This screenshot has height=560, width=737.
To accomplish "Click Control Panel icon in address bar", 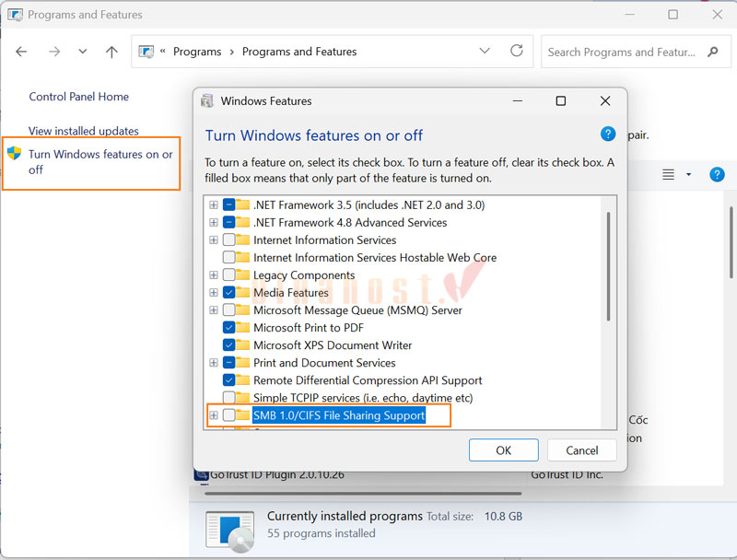I will tap(146, 52).
